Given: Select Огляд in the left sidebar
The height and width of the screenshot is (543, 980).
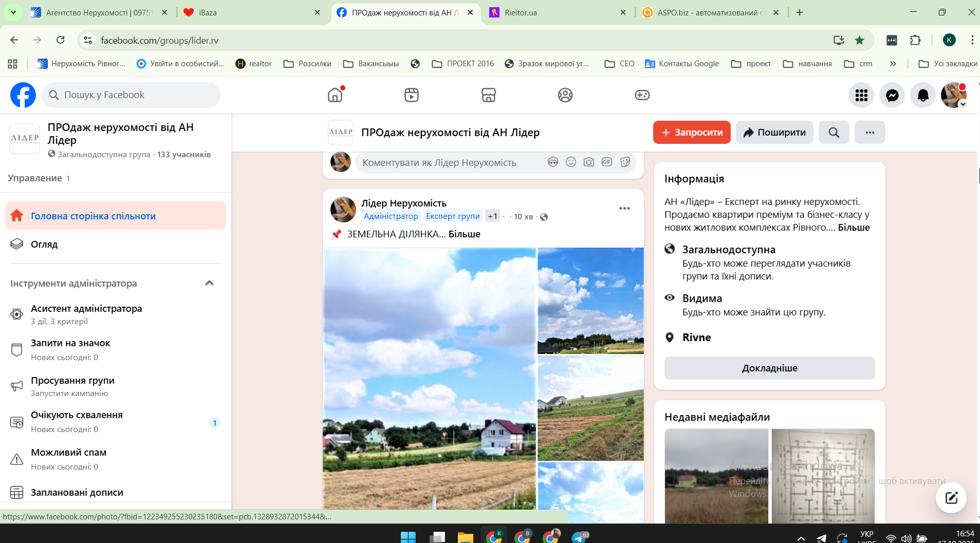Looking at the screenshot, I should (44, 244).
